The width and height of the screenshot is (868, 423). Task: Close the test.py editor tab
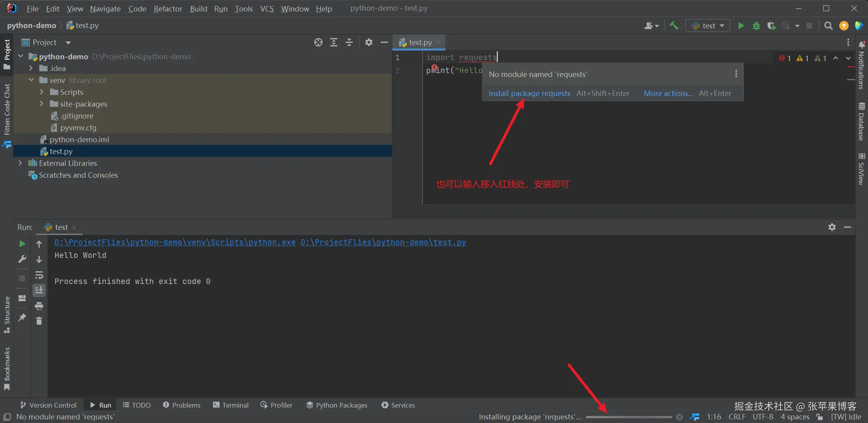pos(439,42)
